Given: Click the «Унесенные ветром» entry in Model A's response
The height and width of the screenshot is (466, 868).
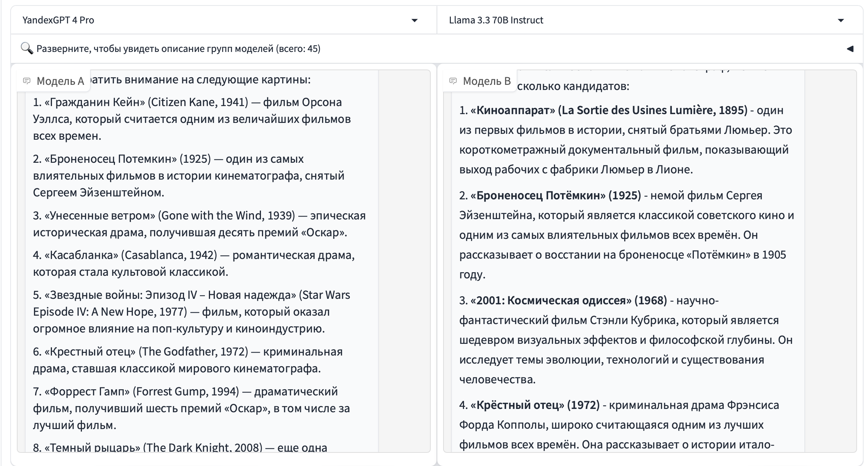Looking at the screenshot, I should [x=100, y=215].
